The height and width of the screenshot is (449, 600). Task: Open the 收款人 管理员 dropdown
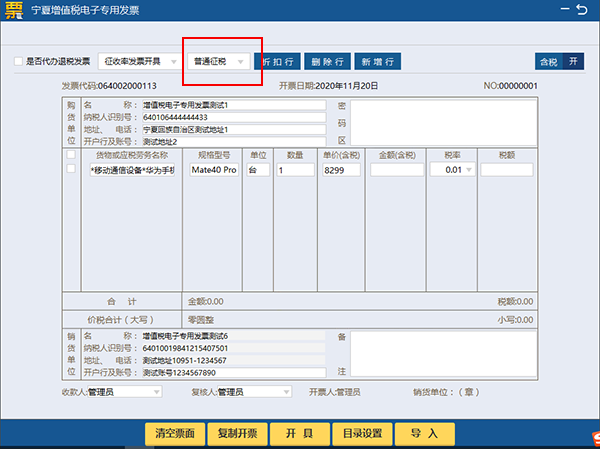(x=124, y=392)
